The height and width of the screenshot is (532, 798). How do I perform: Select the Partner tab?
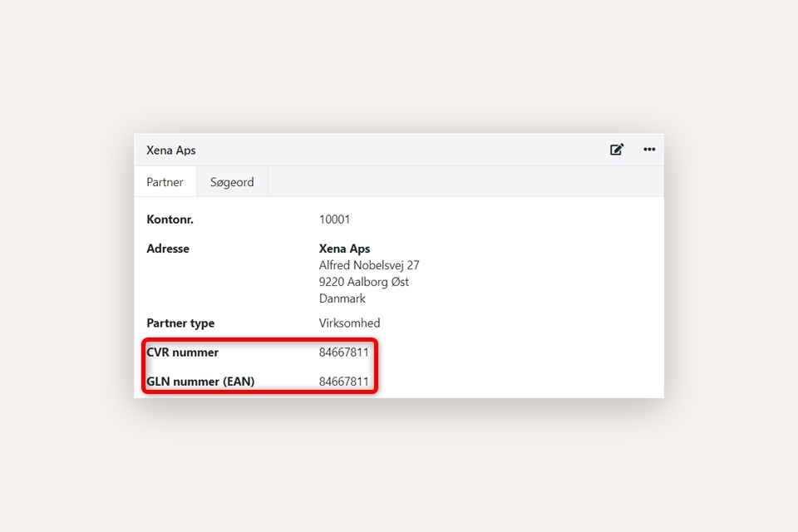(x=165, y=182)
